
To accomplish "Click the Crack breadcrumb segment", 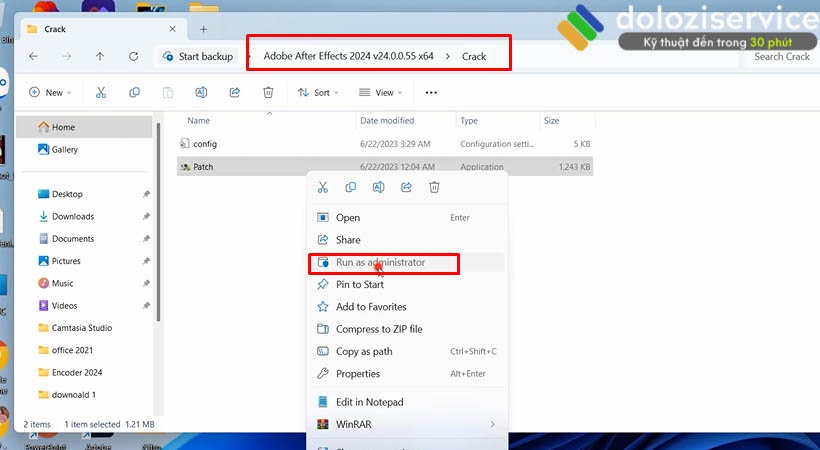I will point(474,57).
